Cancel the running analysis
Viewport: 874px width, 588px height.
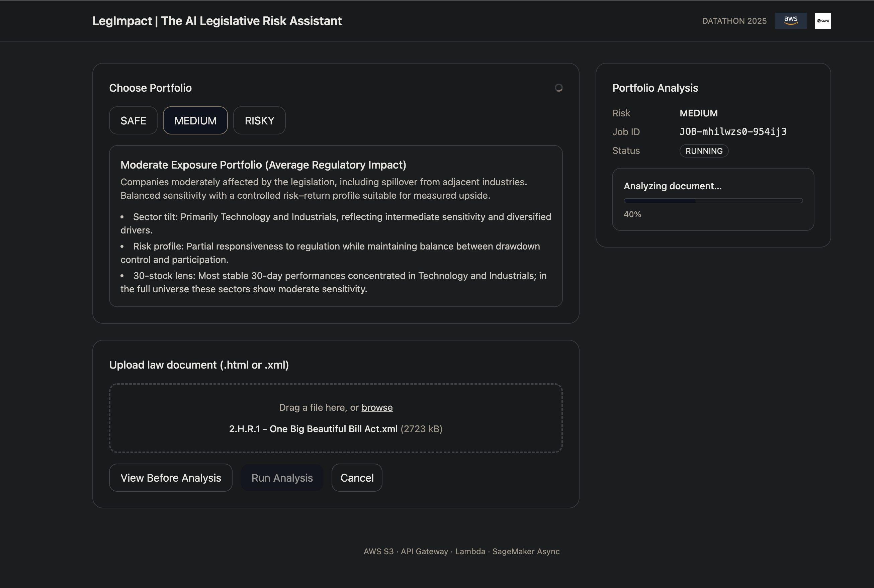pyautogui.click(x=357, y=478)
